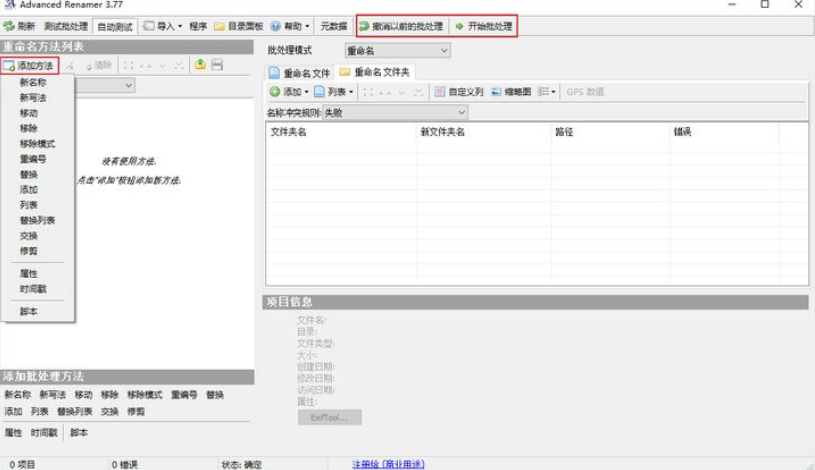Select 交换 in the add method menu

pos(29,236)
